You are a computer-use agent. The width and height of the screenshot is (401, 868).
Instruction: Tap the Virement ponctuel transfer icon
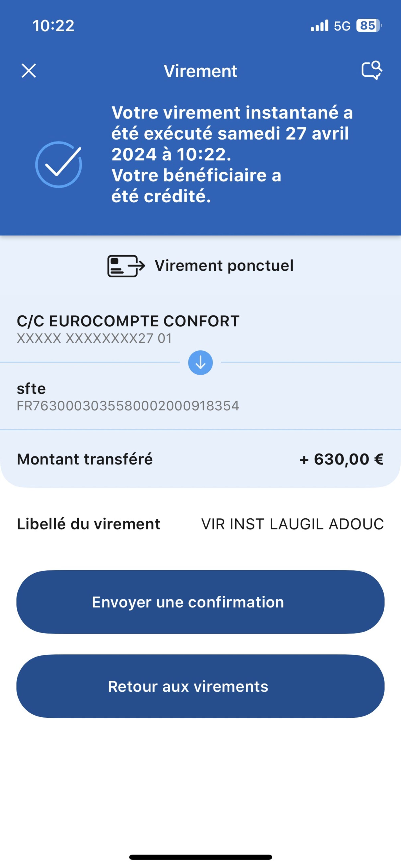click(126, 266)
